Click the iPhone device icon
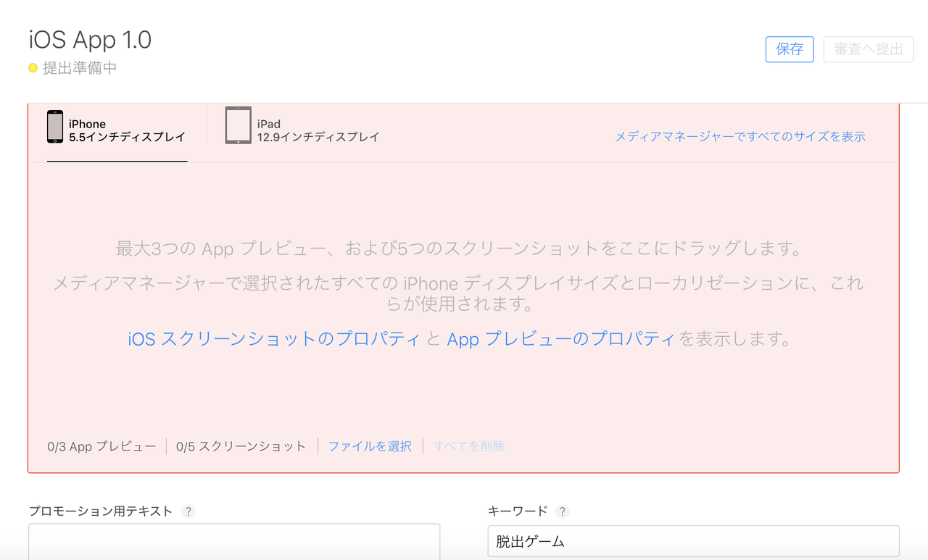The height and width of the screenshot is (560, 928). tap(55, 127)
